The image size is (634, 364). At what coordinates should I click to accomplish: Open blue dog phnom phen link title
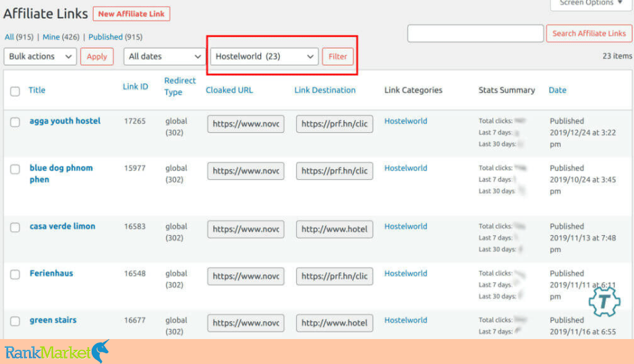[x=61, y=174]
